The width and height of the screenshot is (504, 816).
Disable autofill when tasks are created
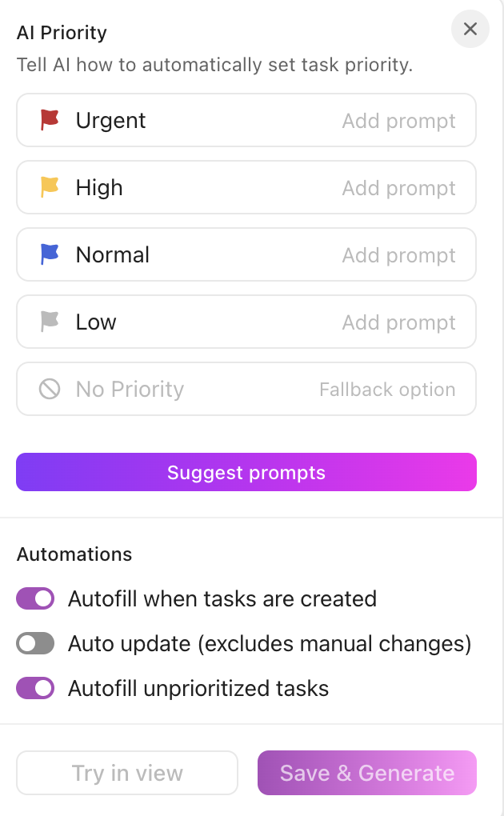tap(35, 598)
